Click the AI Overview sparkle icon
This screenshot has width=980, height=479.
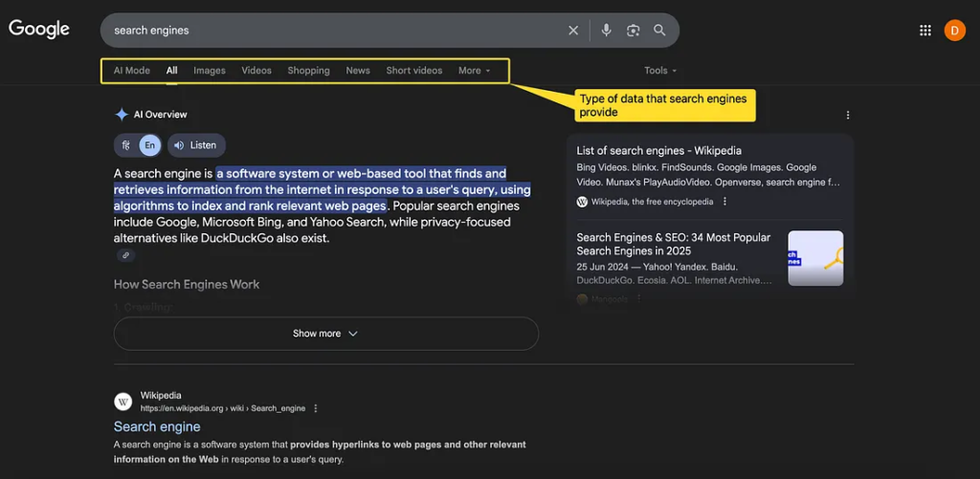pos(122,115)
